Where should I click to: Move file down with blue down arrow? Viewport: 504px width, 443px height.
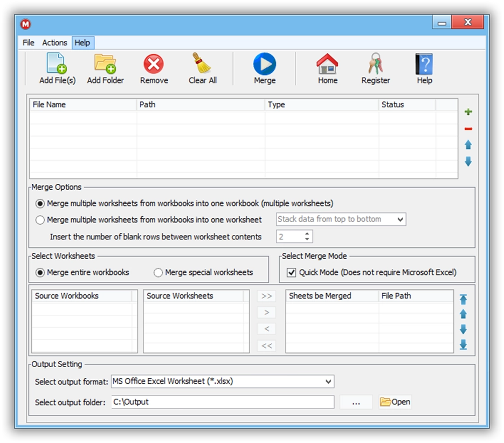point(468,161)
